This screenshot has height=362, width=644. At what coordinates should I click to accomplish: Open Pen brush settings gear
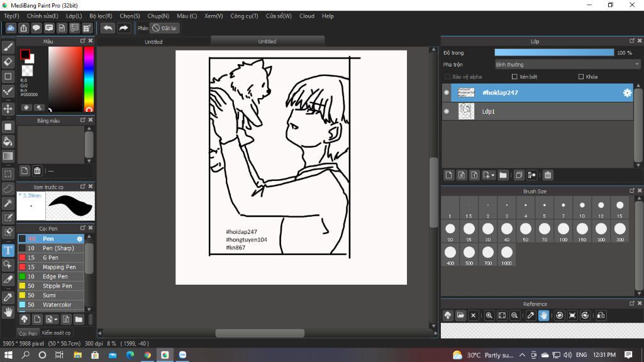(79, 239)
